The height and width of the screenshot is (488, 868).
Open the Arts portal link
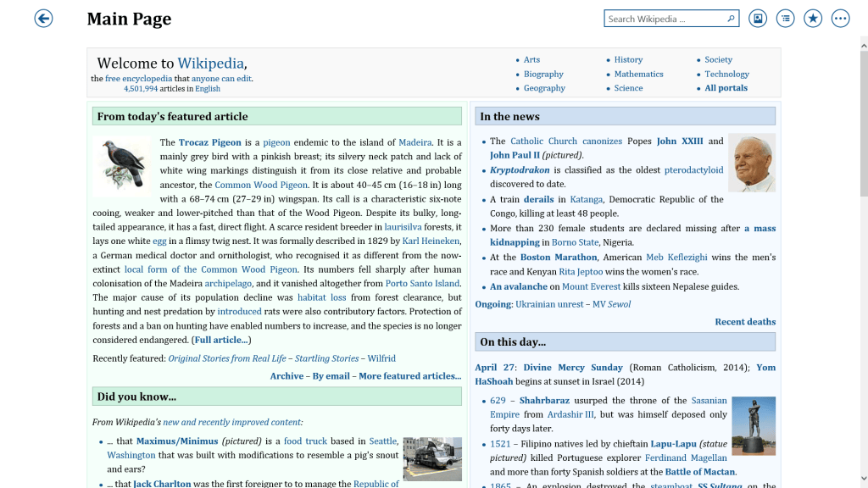[x=531, y=59]
